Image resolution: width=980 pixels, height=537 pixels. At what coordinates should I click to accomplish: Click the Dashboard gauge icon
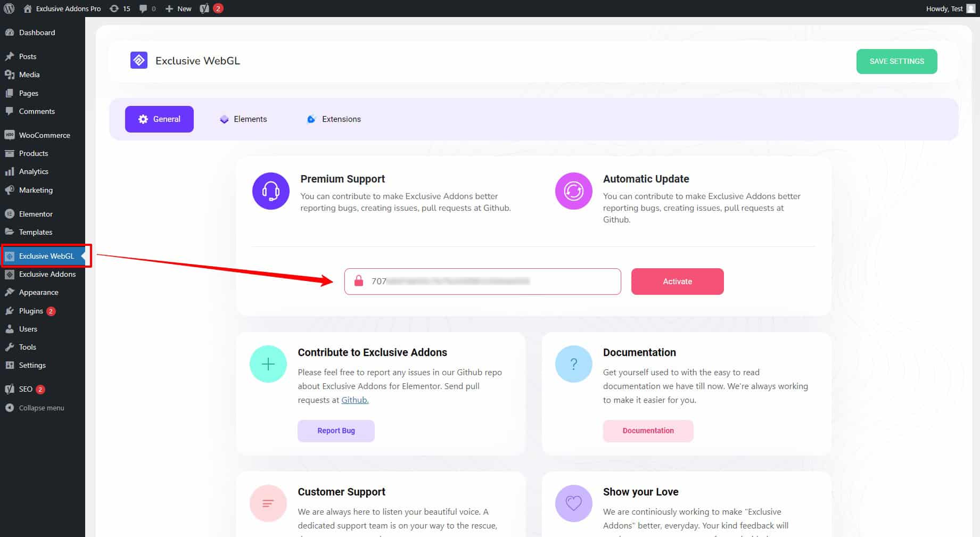click(x=10, y=32)
